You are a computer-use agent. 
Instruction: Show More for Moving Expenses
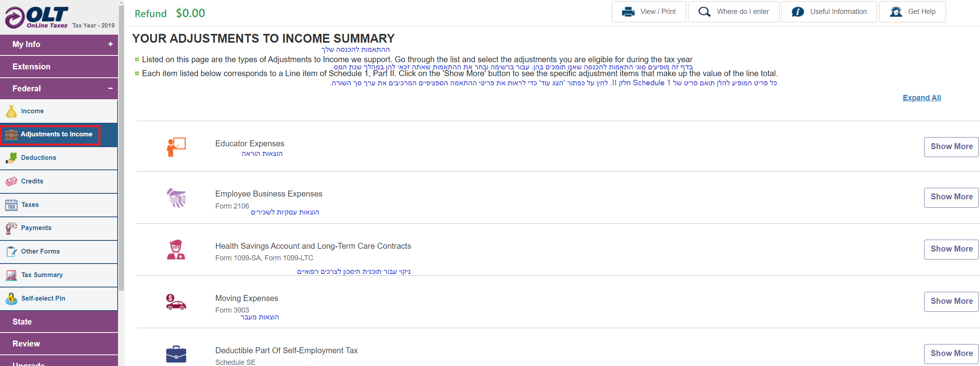tap(951, 301)
